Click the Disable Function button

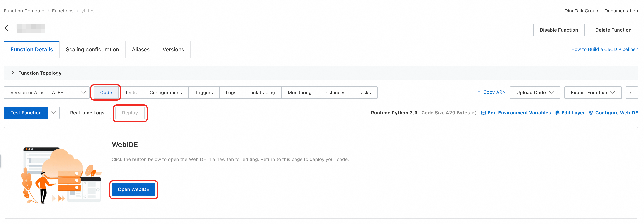point(558,30)
